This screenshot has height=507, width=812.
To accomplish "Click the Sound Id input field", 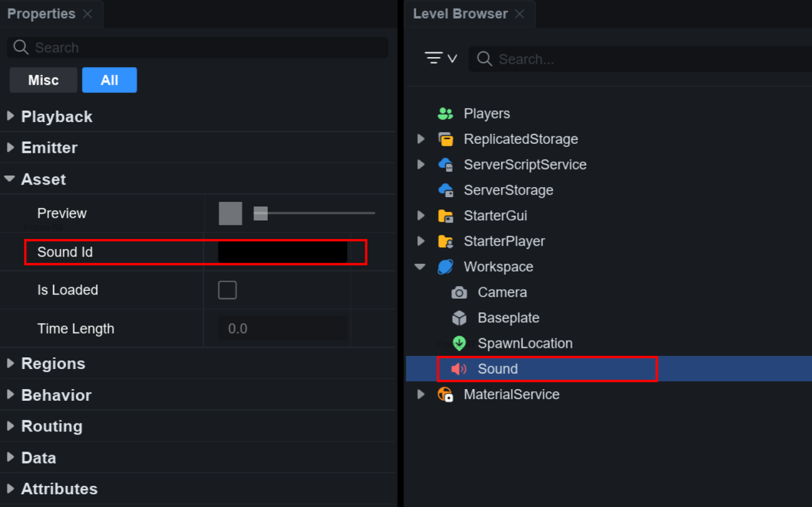I will (x=283, y=252).
